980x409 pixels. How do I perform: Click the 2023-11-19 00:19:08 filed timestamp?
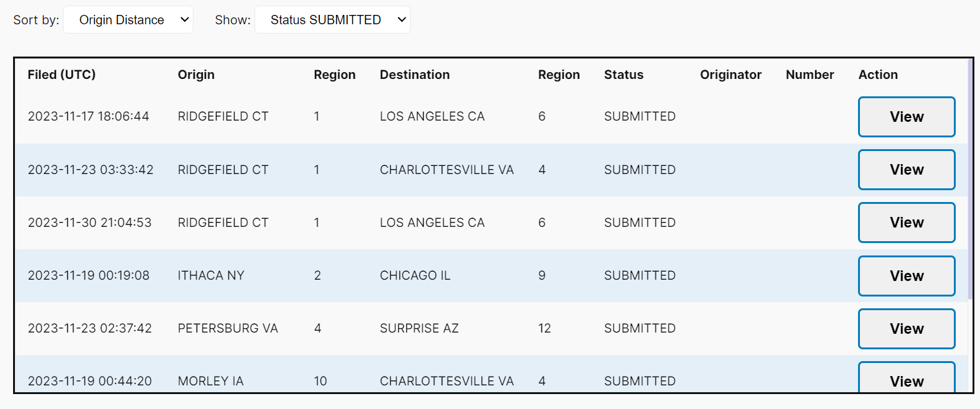click(x=88, y=275)
